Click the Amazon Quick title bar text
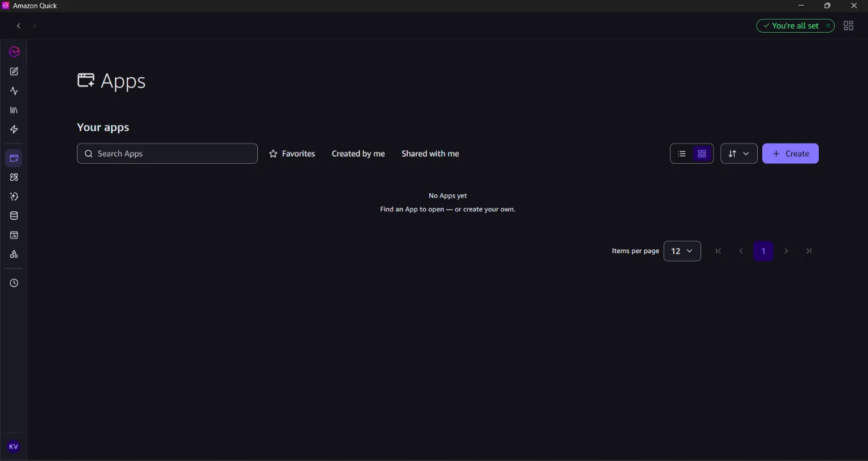Screen dimensions: 868x461 [35, 6]
